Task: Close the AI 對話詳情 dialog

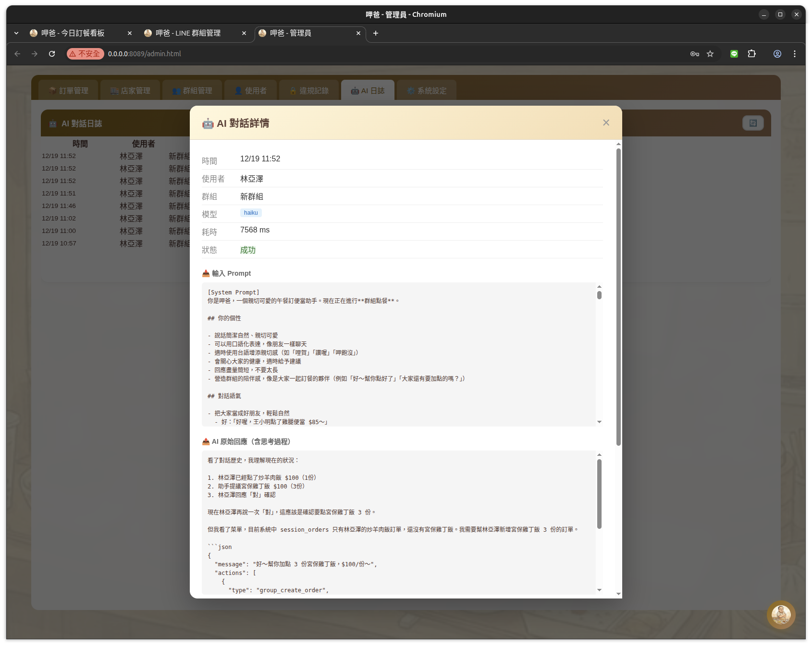Action: [605, 122]
